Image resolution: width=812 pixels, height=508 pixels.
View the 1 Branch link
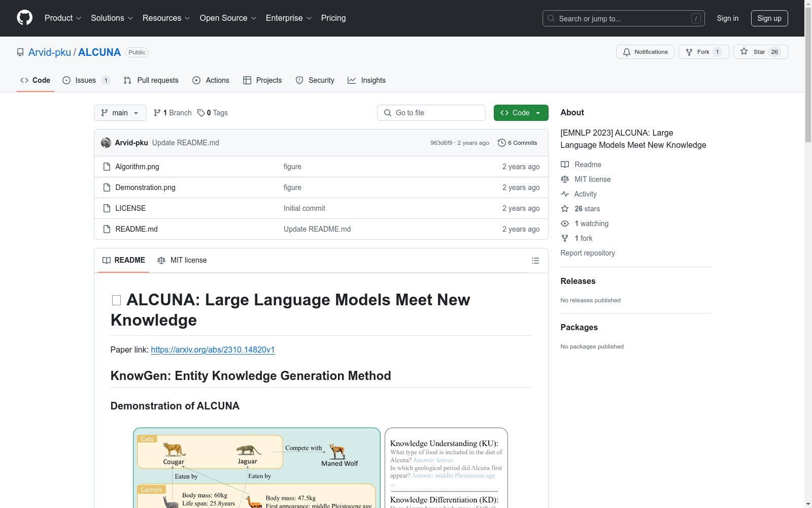pos(173,113)
